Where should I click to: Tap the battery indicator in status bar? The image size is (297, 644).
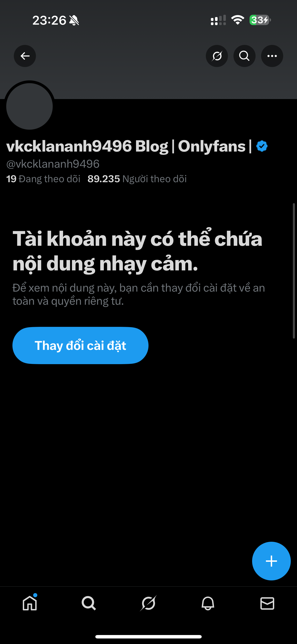[260, 20]
